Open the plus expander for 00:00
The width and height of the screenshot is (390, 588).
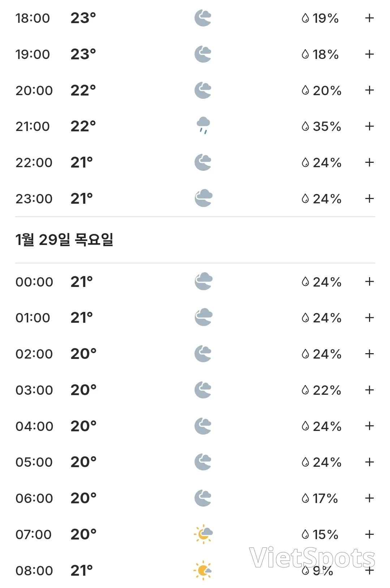(x=369, y=282)
